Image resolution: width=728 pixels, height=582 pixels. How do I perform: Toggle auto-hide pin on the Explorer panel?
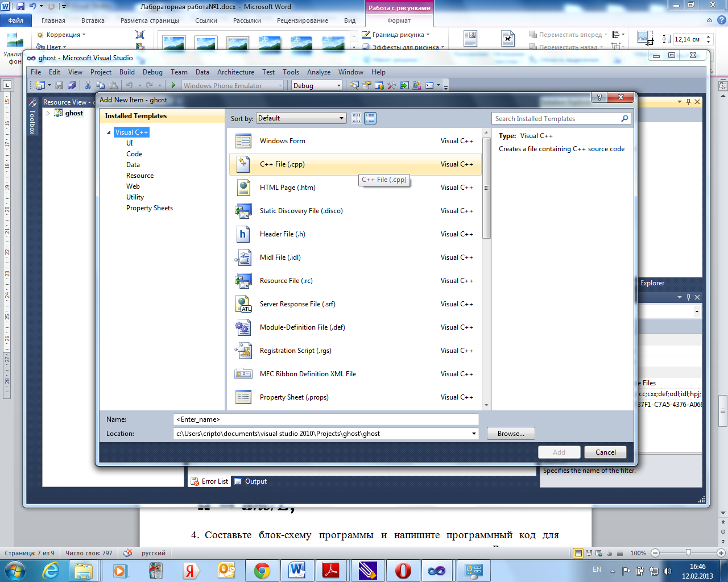688,297
